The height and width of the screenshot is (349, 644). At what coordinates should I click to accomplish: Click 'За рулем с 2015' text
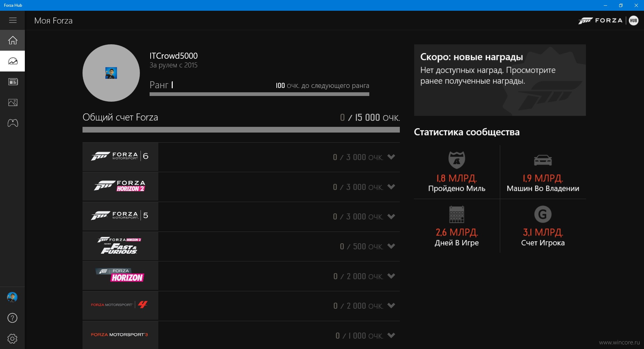click(x=173, y=65)
